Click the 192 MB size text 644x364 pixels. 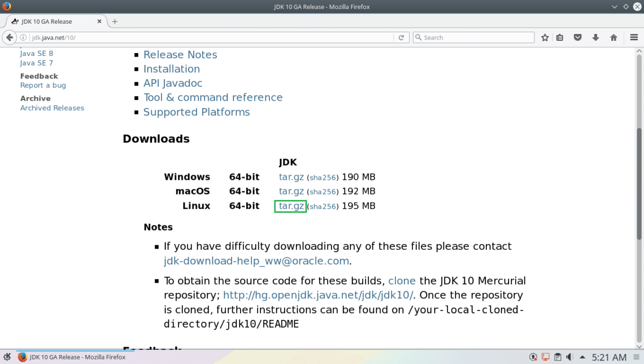tap(359, 192)
